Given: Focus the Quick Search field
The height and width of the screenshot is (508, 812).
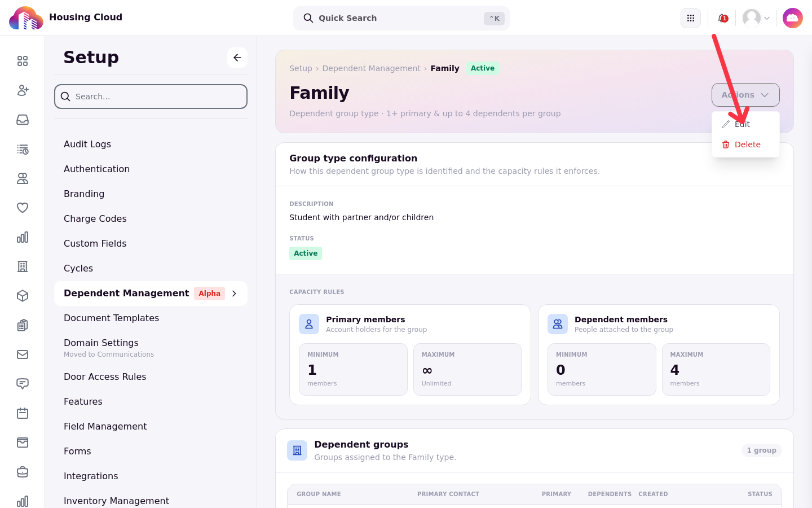Looking at the screenshot, I should click(401, 18).
